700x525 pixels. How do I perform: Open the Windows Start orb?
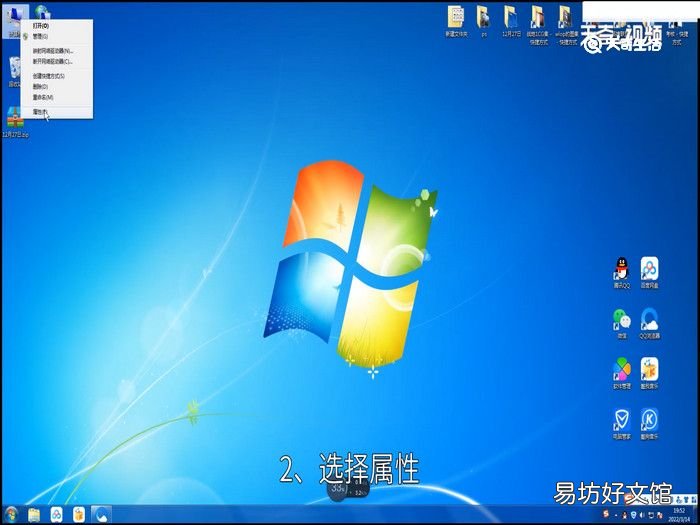point(11,515)
